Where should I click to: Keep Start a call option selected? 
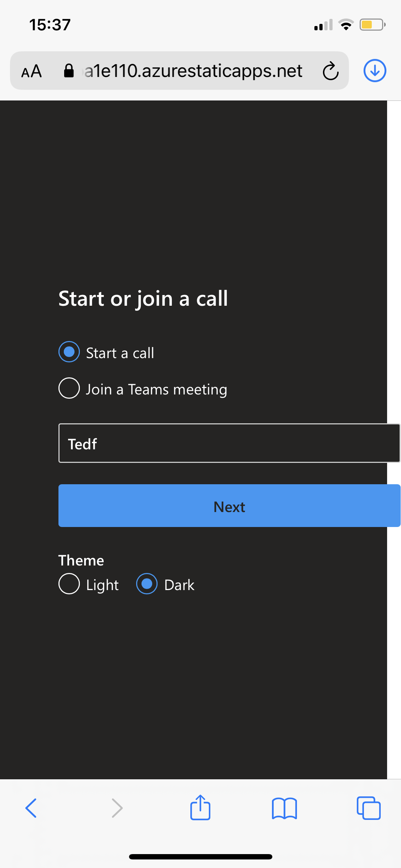pos(69,352)
